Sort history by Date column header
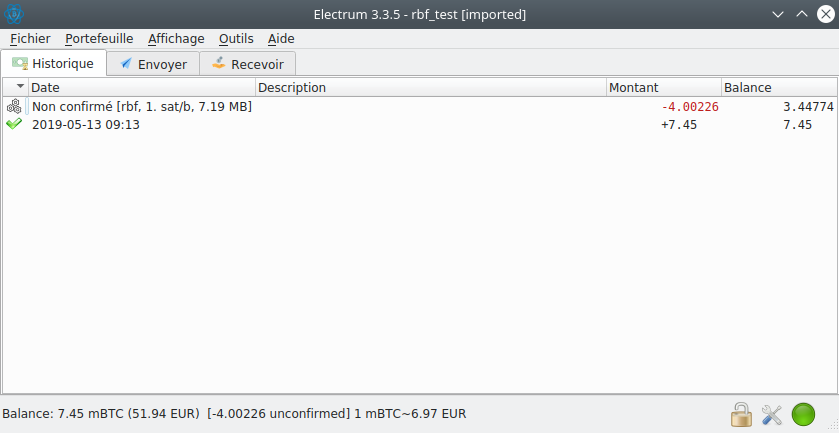 click(140, 88)
